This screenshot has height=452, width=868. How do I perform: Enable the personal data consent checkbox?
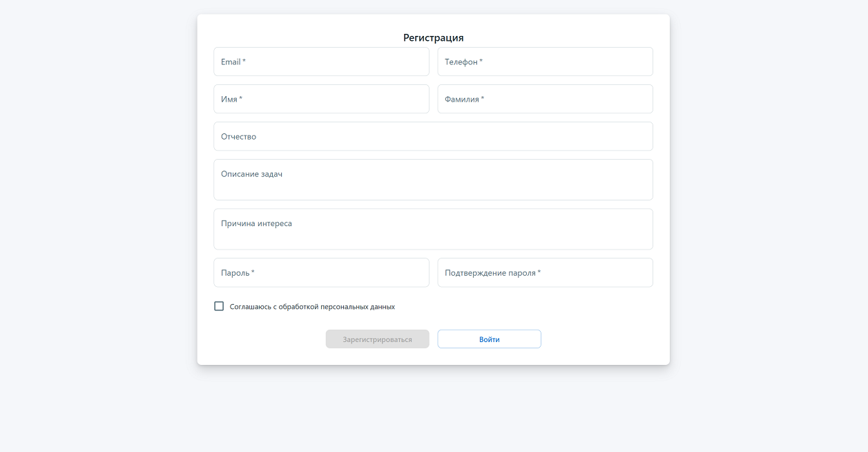coord(219,306)
